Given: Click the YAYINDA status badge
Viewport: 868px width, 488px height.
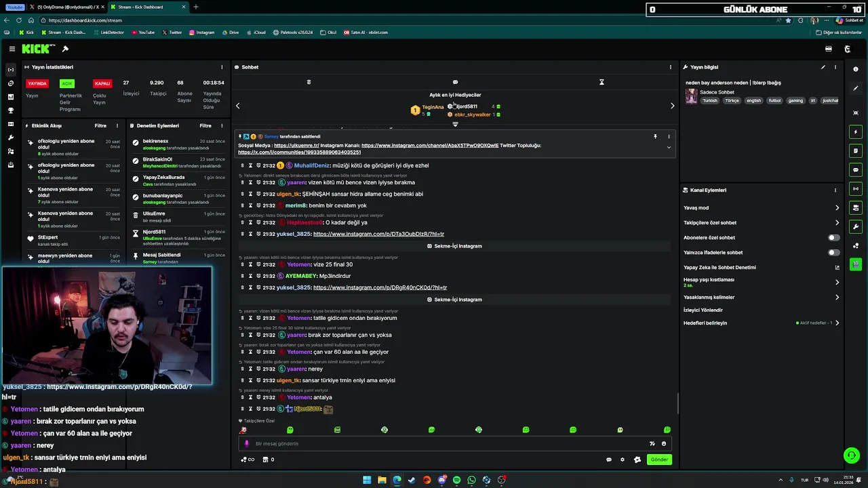Looking at the screenshot, I should (x=37, y=83).
